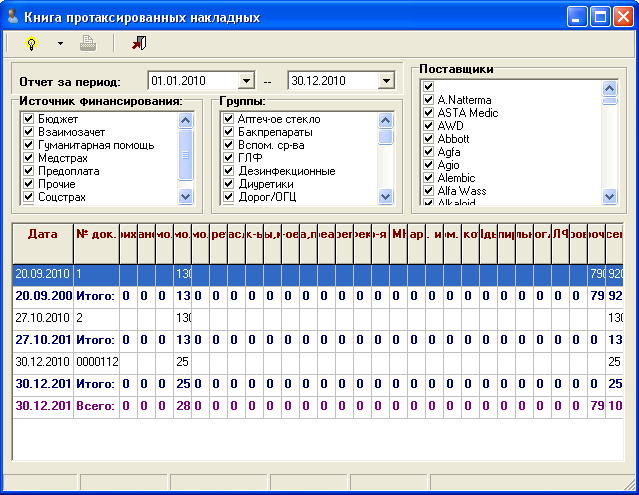Click the Дата column header

[x=42, y=234]
